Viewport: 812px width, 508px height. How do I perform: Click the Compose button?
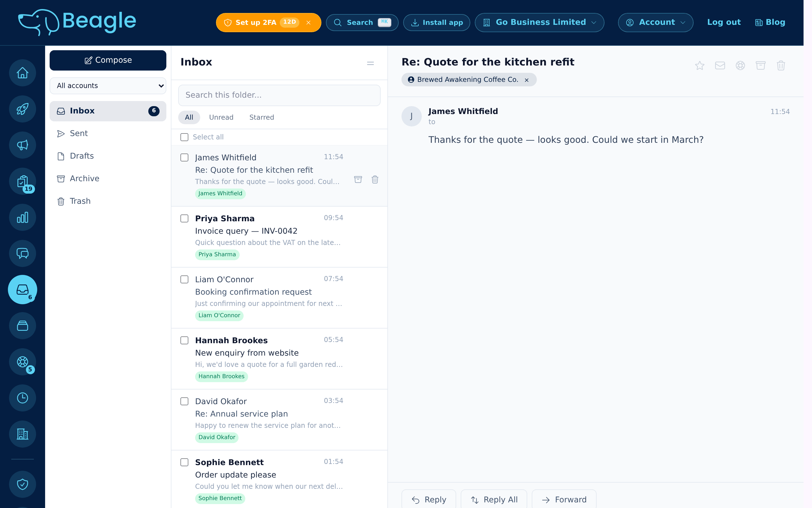click(108, 60)
